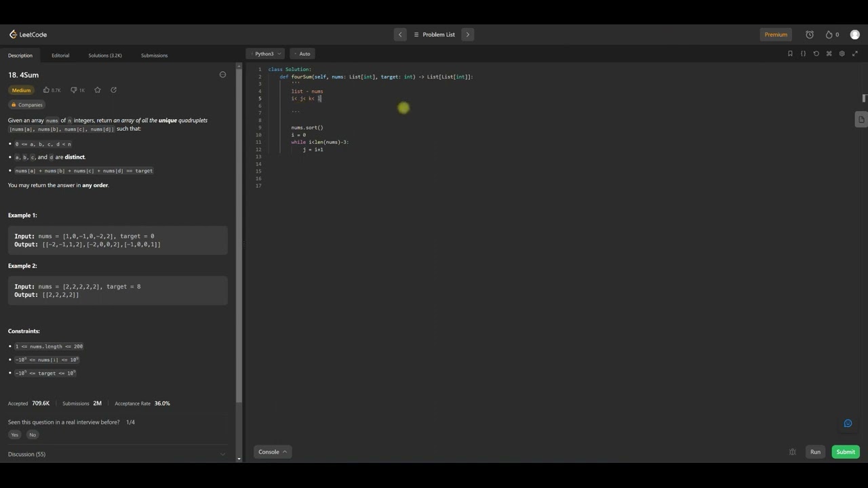Click the description panel scrollbar

click(239, 235)
